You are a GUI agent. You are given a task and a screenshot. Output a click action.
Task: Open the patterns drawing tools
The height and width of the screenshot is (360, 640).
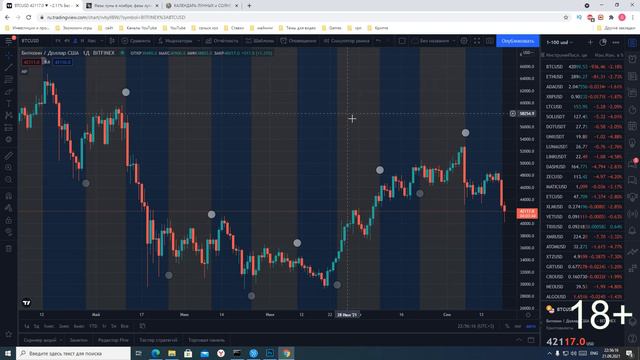[9, 116]
